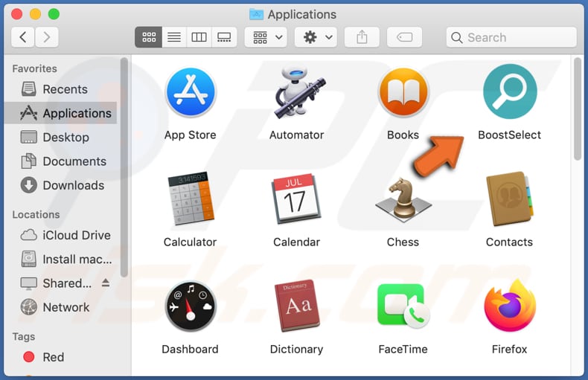Open the Install mac… volume in the sidebar
The height and width of the screenshot is (380, 588).
coord(60,259)
